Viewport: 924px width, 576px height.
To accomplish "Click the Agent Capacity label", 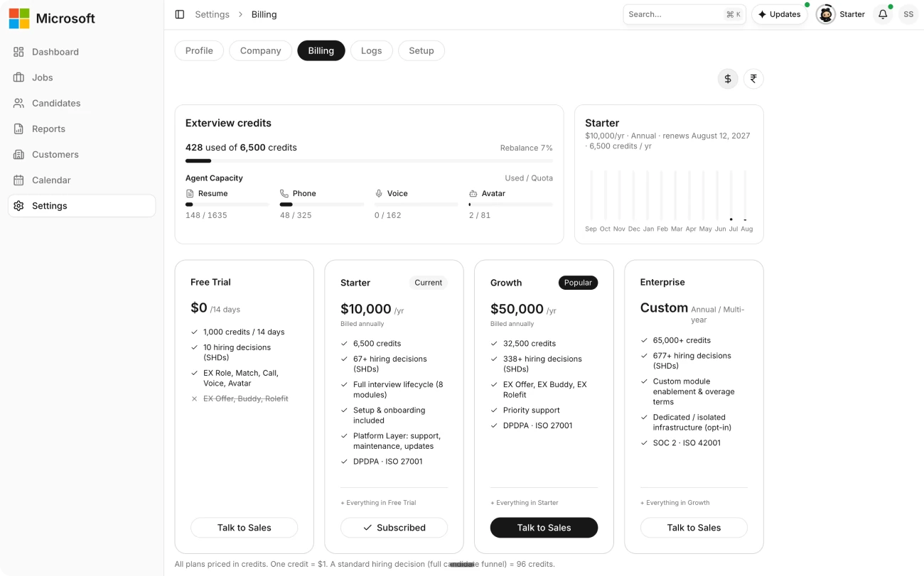I will pyautogui.click(x=214, y=178).
